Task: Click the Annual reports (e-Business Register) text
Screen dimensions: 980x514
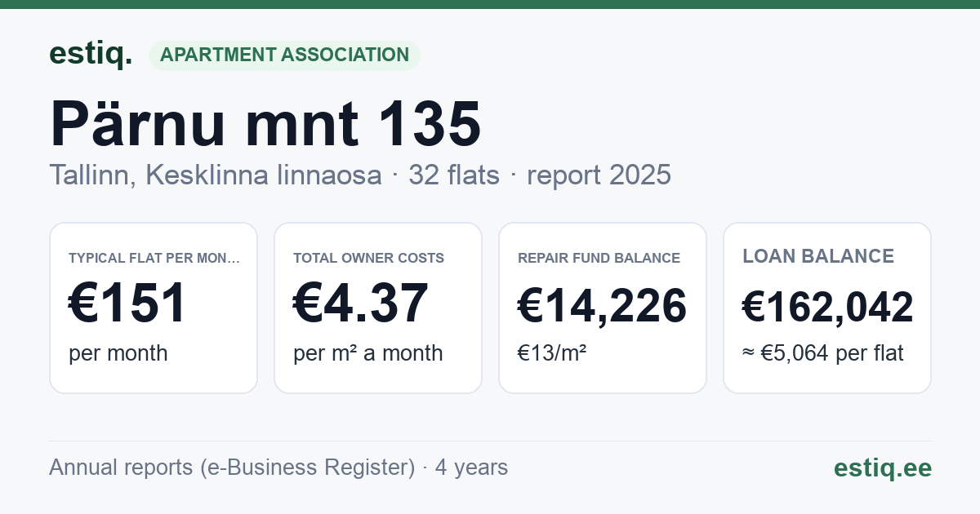Action: click(x=232, y=467)
